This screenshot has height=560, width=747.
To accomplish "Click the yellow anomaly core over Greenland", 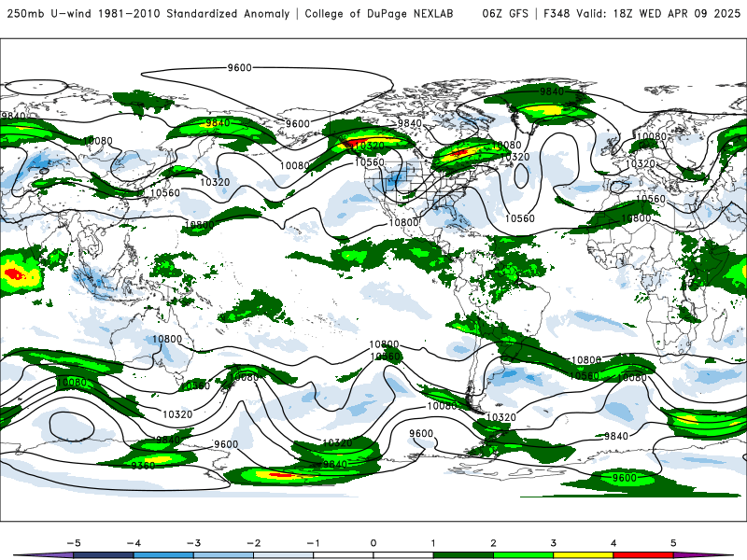I will pos(548,110).
